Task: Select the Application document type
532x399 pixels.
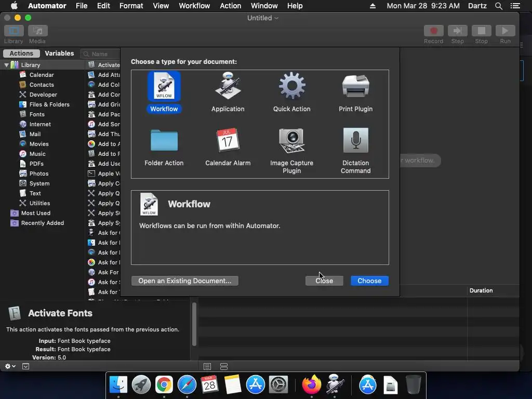Action: (228, 92)
